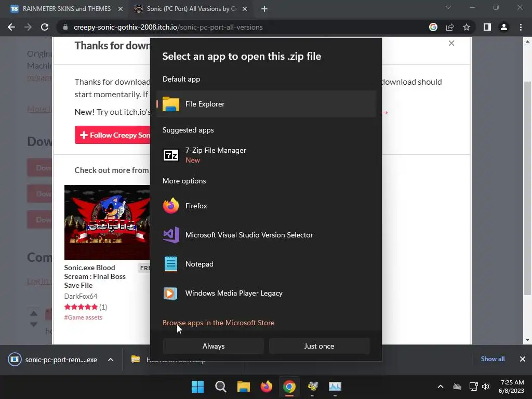Close the downloads bar

523,359
